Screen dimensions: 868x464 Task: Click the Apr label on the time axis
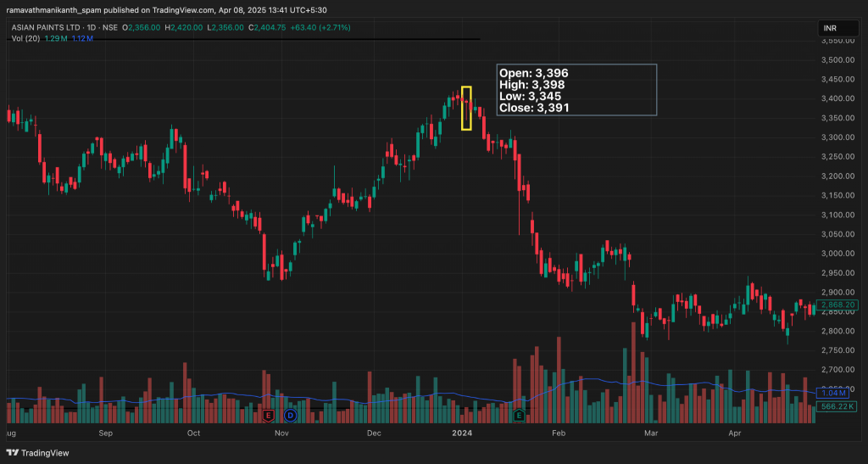(x=735, y=433)
